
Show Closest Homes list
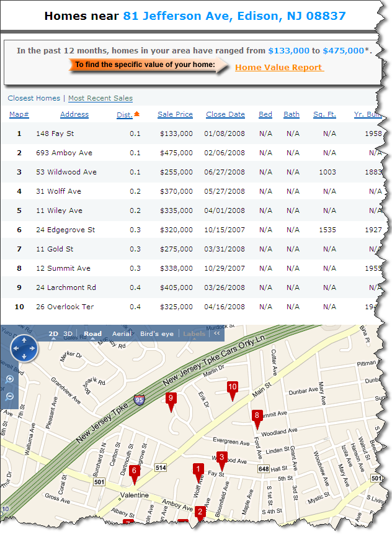point(33,98)
